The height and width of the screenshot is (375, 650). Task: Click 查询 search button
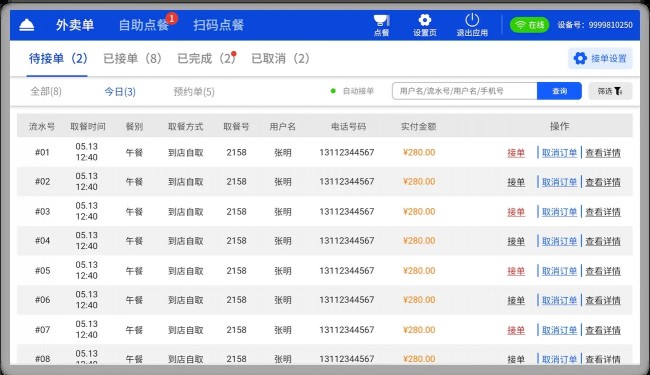(x=559, y=91)
